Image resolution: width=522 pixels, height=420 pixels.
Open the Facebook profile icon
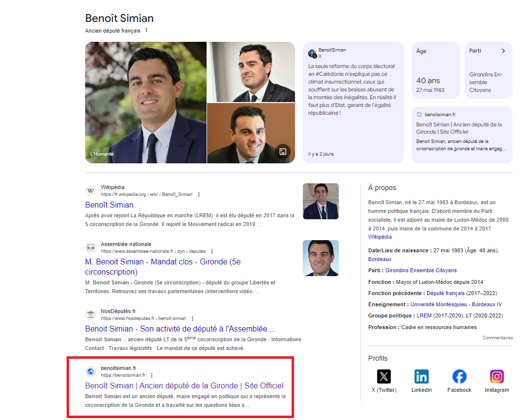point(459,376)
